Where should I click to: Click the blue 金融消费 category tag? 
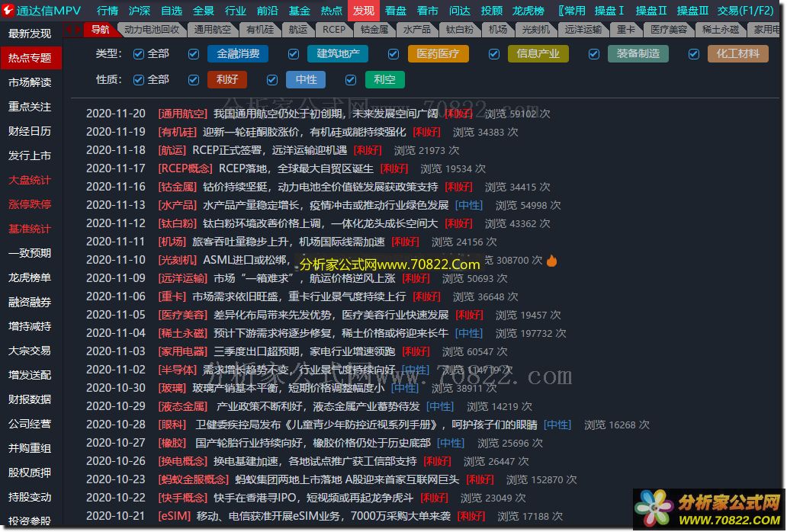pos(238,53)
